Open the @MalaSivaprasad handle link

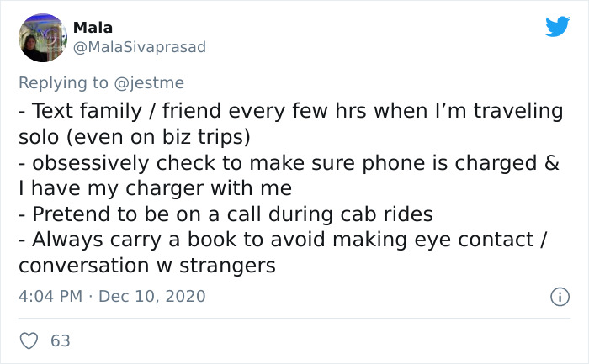tap(139, 48)
